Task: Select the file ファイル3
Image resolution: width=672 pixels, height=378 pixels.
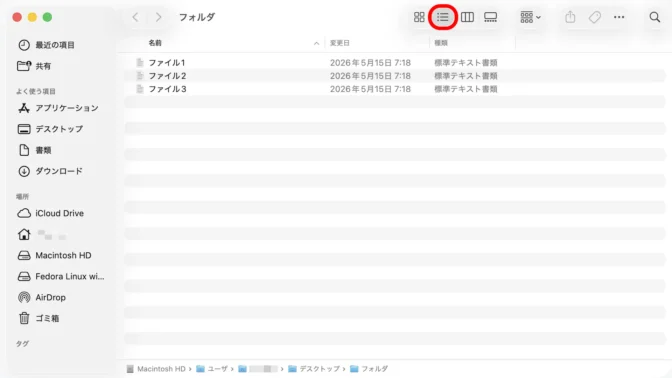Action: [x=168, y=89]
